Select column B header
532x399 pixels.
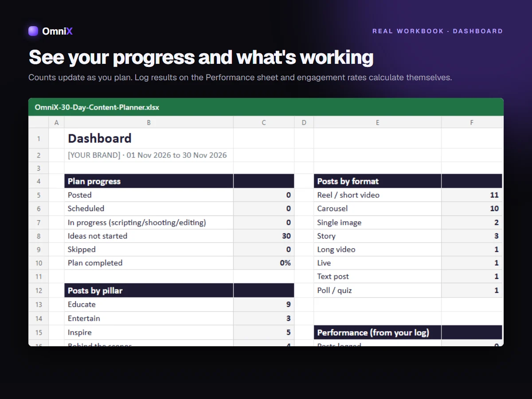pos(149,122)
